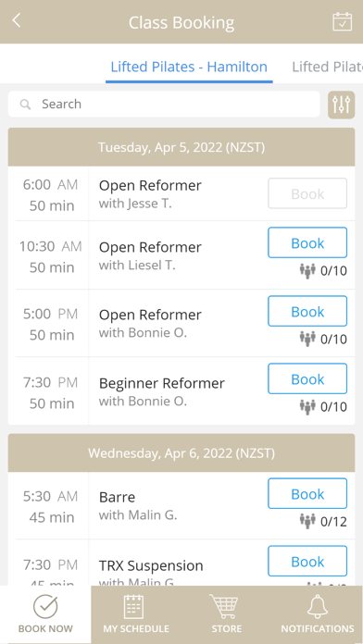Tap the Wednesday, Apr 6, 2022 header
363x644 pixels.
pos(181,453)
